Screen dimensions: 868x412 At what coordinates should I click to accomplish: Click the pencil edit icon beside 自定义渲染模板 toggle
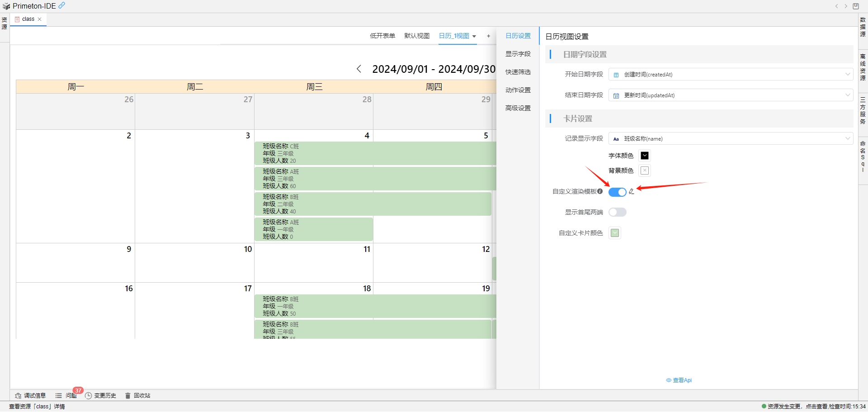tap(632, 192)
